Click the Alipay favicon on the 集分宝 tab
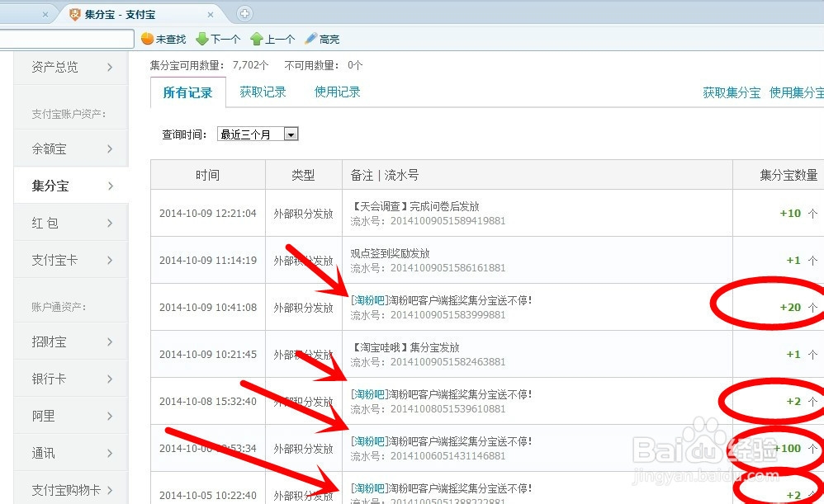This screenshot has width=824, height=504. [x=75, y=14]
